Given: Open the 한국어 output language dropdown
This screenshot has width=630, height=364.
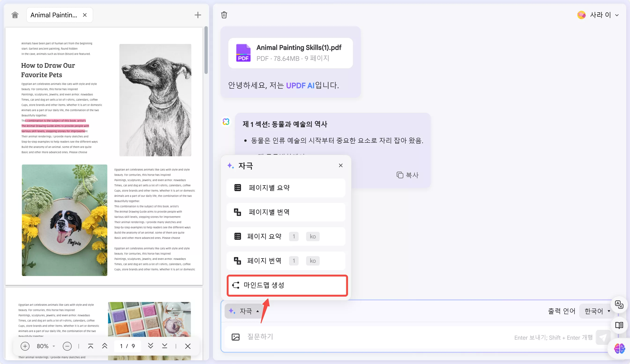Looking at the screenshot, I should coord(597,311).
